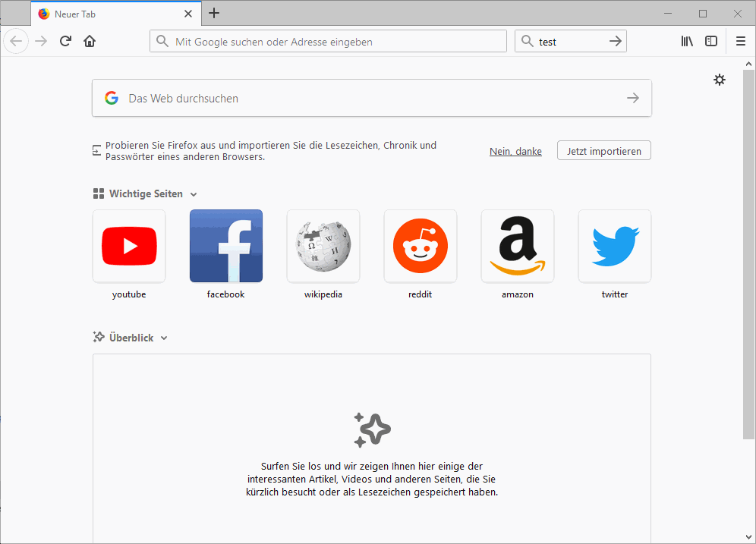This screenshot has height=544, width=756.
Task: Open the Reddit top site tile
Action: point(421,247)
